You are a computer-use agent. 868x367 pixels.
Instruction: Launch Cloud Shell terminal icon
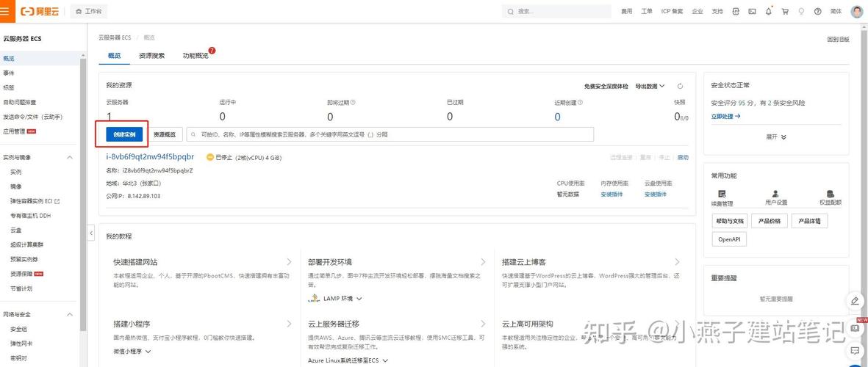[752, 11]
